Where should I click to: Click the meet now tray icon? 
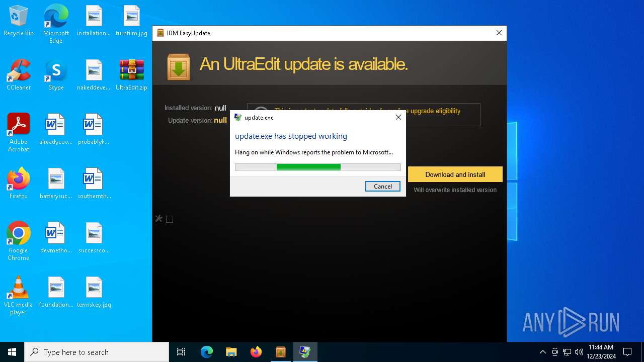pyautogui.click(x=555, y=352)
